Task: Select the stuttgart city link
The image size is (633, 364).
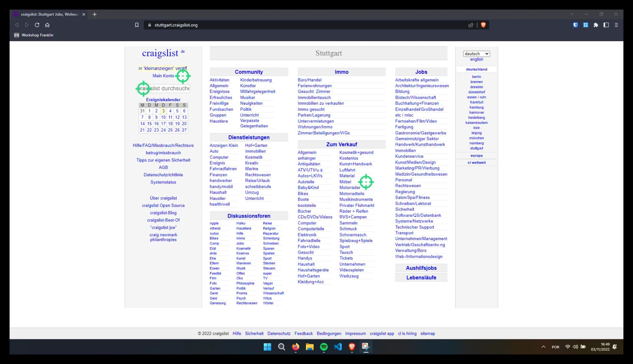Action: 476,148
